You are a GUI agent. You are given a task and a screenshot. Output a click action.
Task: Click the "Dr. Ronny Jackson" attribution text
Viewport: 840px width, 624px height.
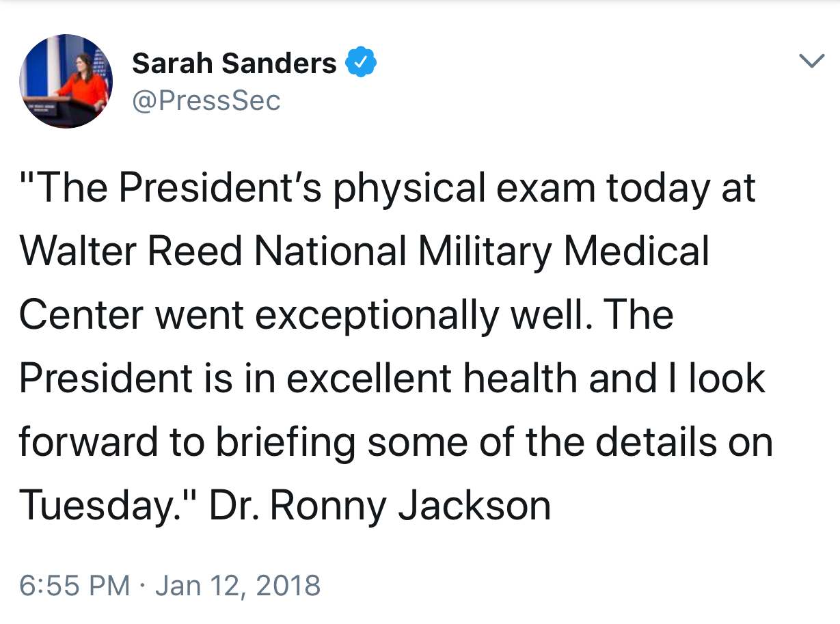380,506
